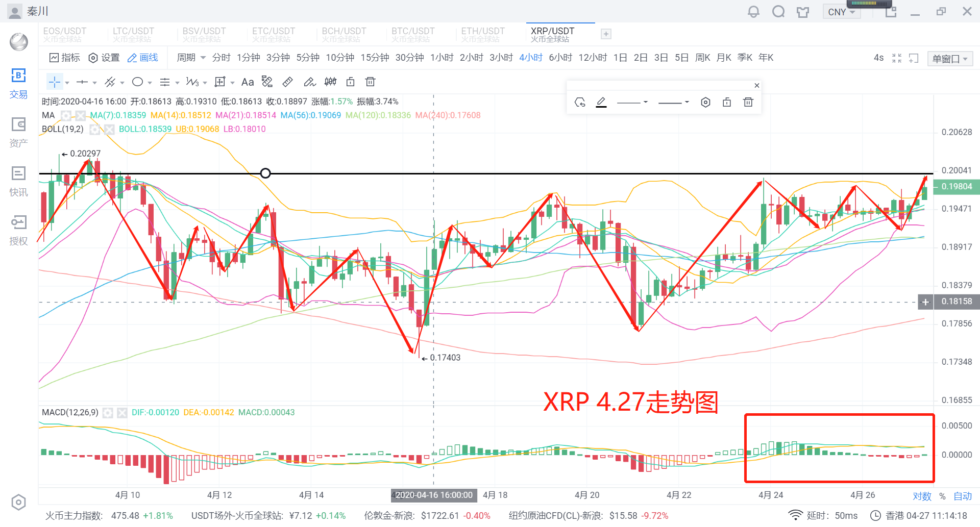Expand ellipse shape tool dropdown arrow

click(x=150, y=83)
